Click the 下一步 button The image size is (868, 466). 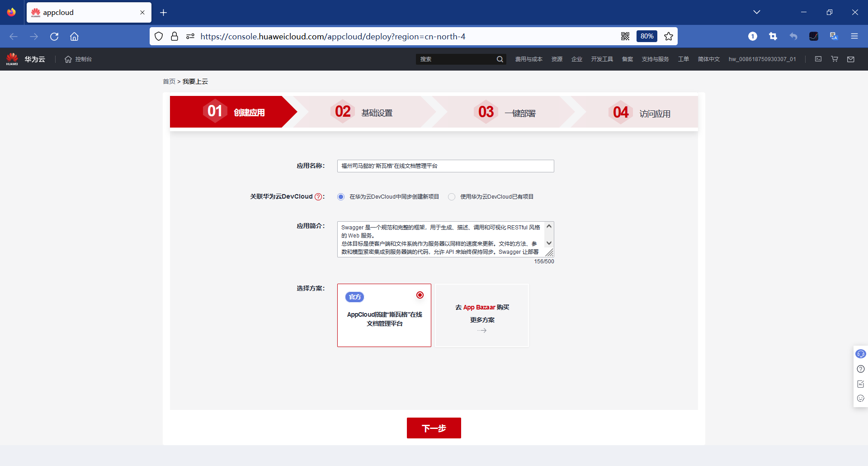pos(434,428)
